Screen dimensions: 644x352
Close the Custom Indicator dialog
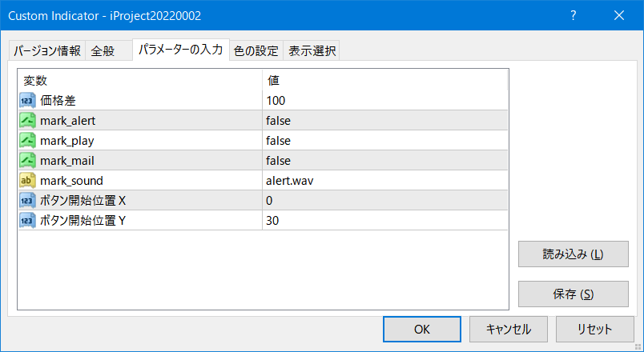(x=619, y=15)
